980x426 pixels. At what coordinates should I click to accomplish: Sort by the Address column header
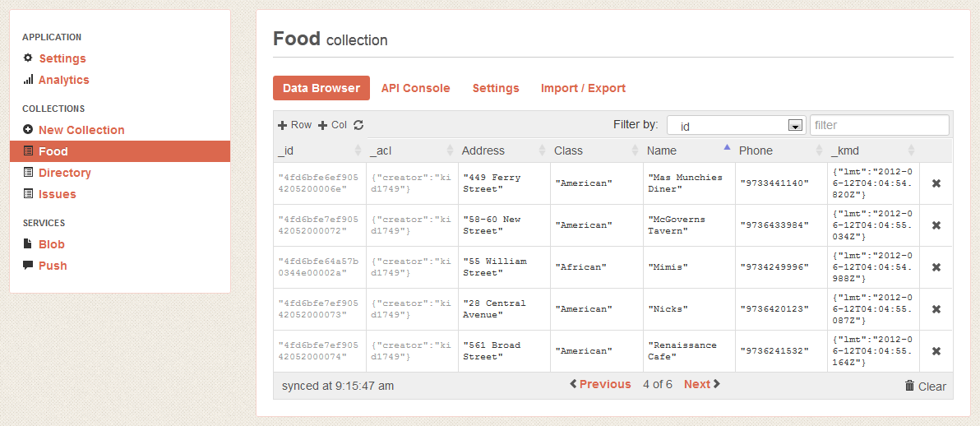pos(483,150)
